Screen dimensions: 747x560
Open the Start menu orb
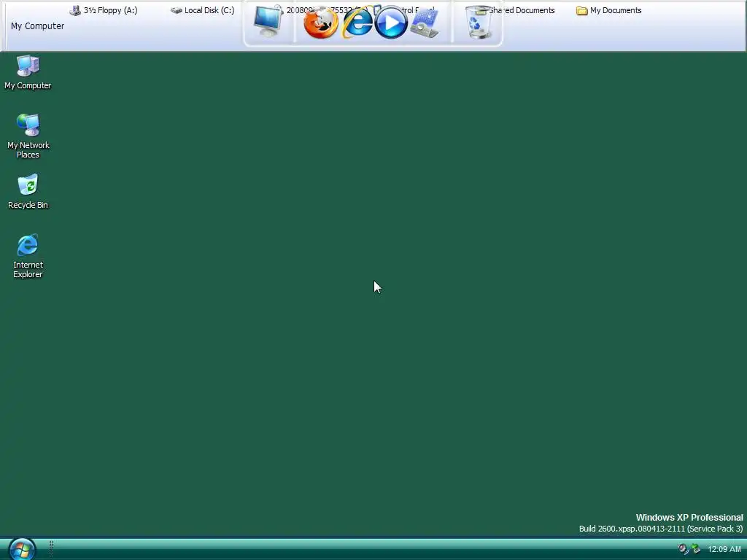pos(21,550)
